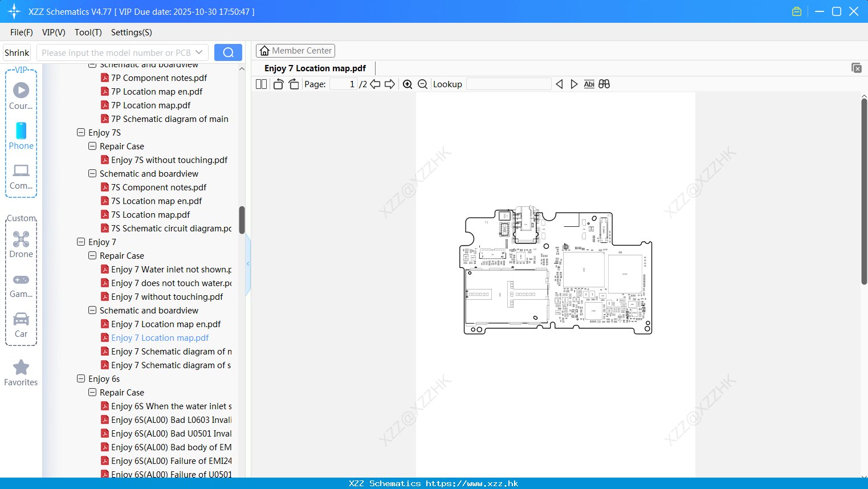This screenshot has width=868, height=489.
Task: Click the model number search field
Action: [116, 52]
